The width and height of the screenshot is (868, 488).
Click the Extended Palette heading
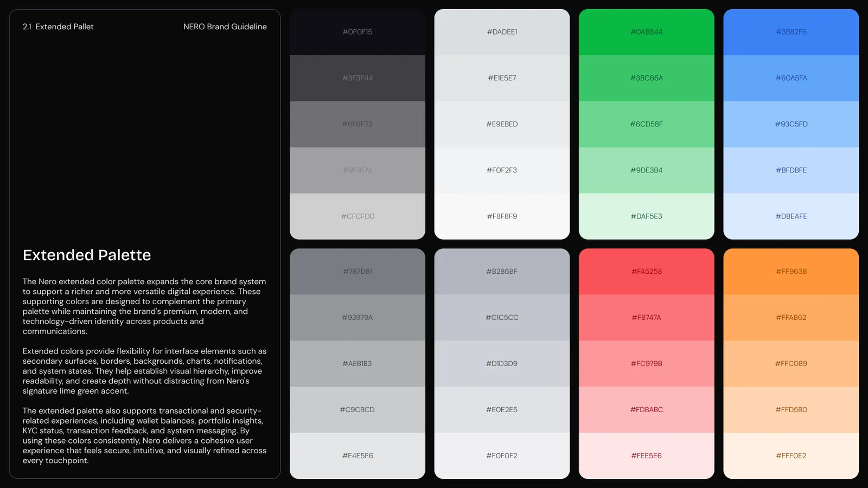coord(87,255)
